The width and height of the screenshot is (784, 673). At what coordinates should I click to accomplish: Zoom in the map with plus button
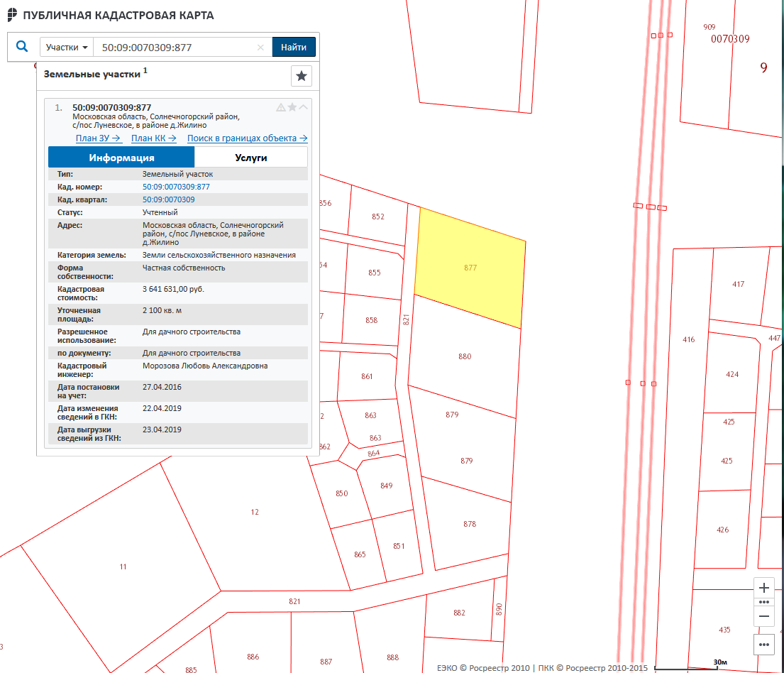(764, 587)
